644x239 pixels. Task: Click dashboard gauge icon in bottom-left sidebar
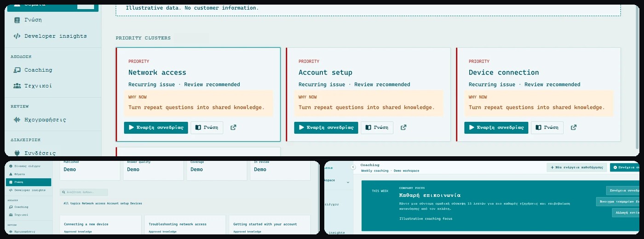[x=11, y=166]
